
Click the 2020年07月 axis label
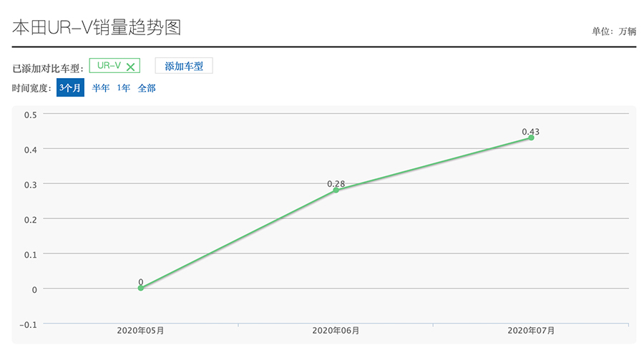(x=531, y=331)
